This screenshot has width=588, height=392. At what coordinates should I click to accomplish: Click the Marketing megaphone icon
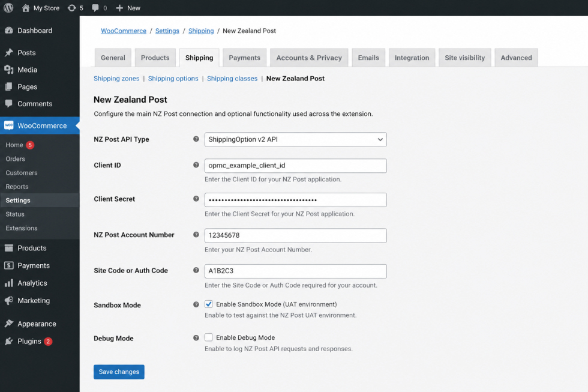tap(8, 301)
